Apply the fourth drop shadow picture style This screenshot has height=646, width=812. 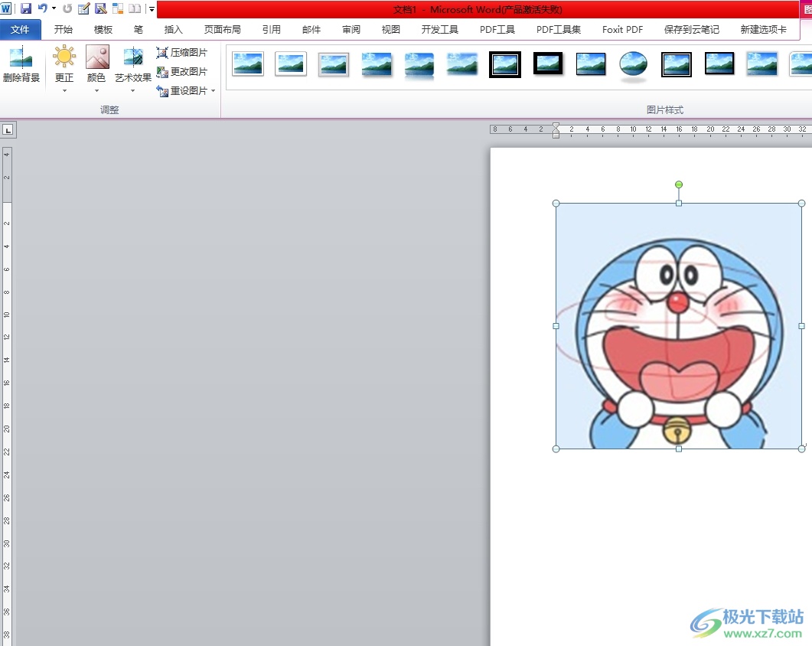click(x=377, y=64)
